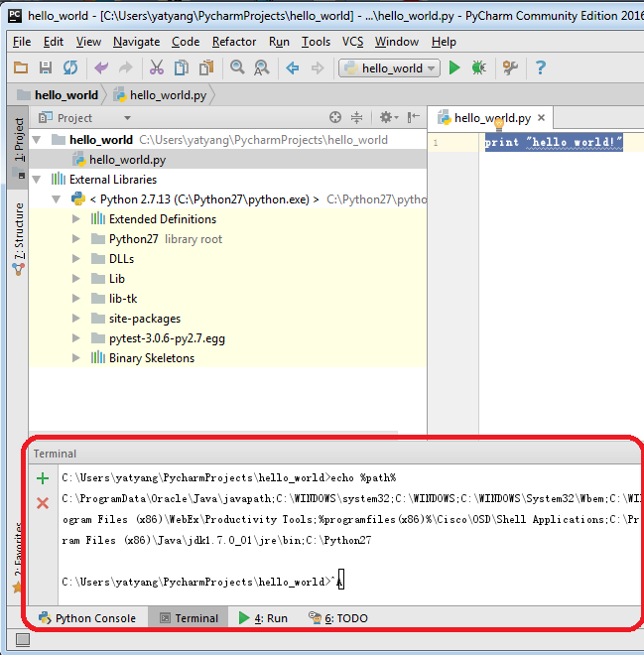The height and width of the screenshot is (655, 644).
Task: Click hello_world folder in breadcrumb bar
Action: coord(59,95)
